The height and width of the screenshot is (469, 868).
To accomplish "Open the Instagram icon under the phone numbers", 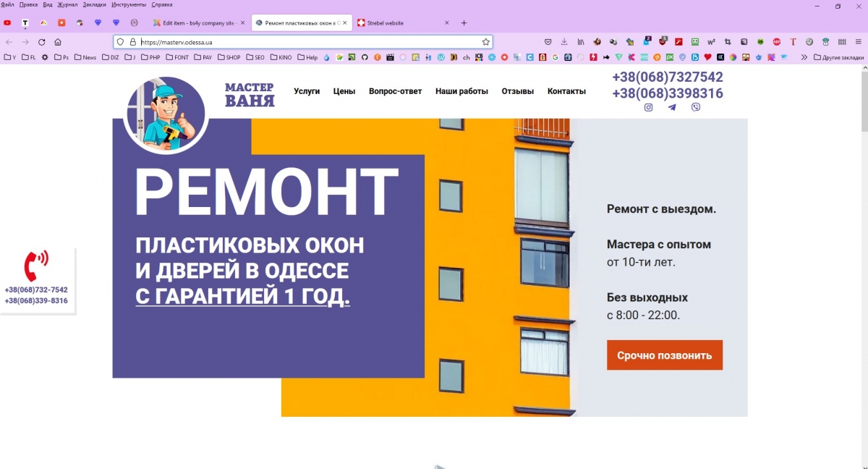I will (x=649, y=107).
